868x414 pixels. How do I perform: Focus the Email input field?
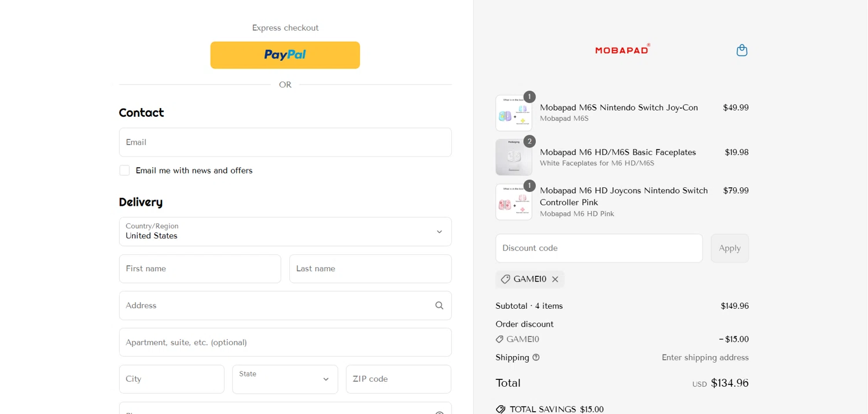coord(285,142)
